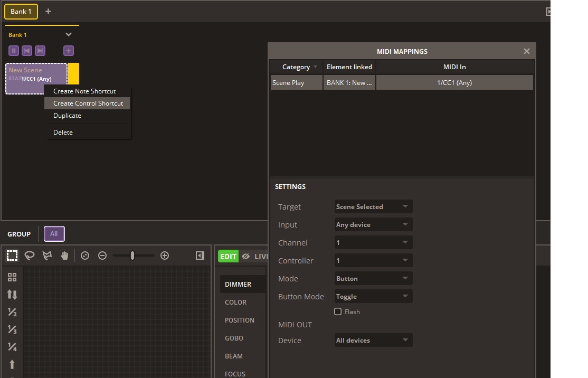Image resolution: width=588 pixels, height=378 pixels.
Task: Click the Bank 1 label above the scene controls
Action: (x=17, y=35)
